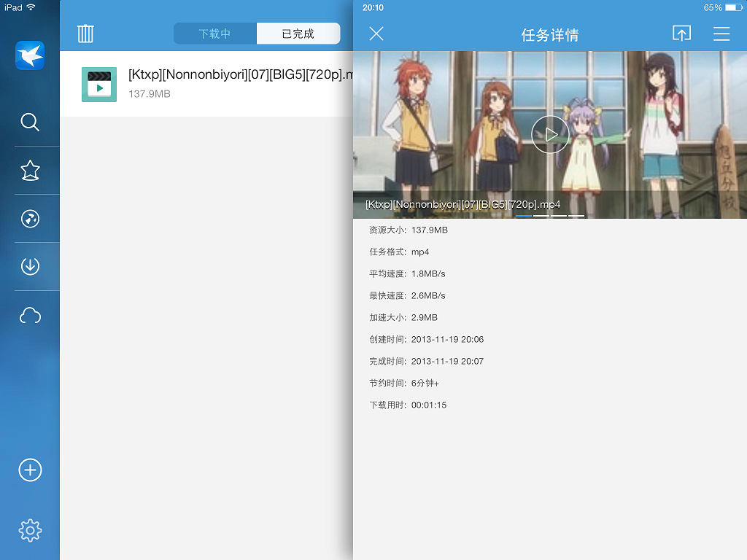
Task: Tap the Xunlei bird logo
Action: click(x=30, y=55)
